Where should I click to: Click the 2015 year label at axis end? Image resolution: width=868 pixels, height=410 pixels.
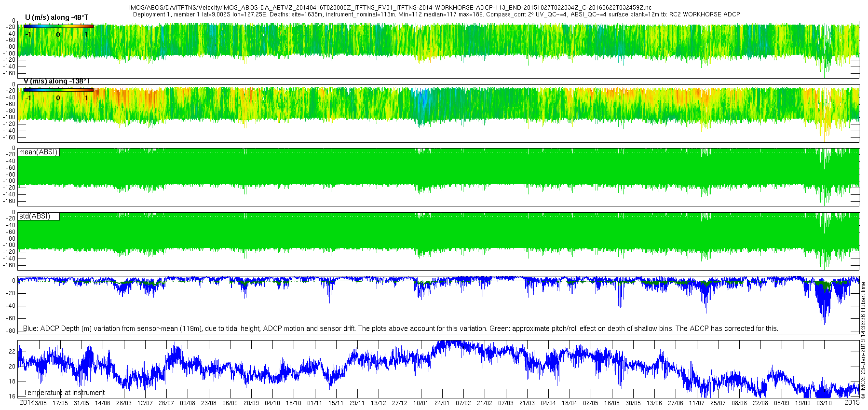click(x=852, y=402)
